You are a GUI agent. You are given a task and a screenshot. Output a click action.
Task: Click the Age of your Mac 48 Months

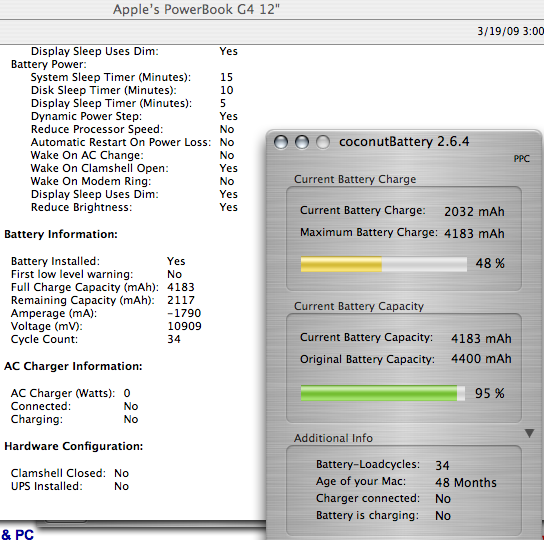tap(466, 482)
